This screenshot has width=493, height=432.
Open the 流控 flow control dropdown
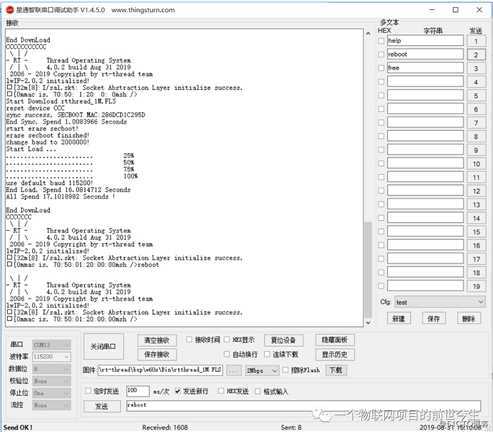[52, 405]
